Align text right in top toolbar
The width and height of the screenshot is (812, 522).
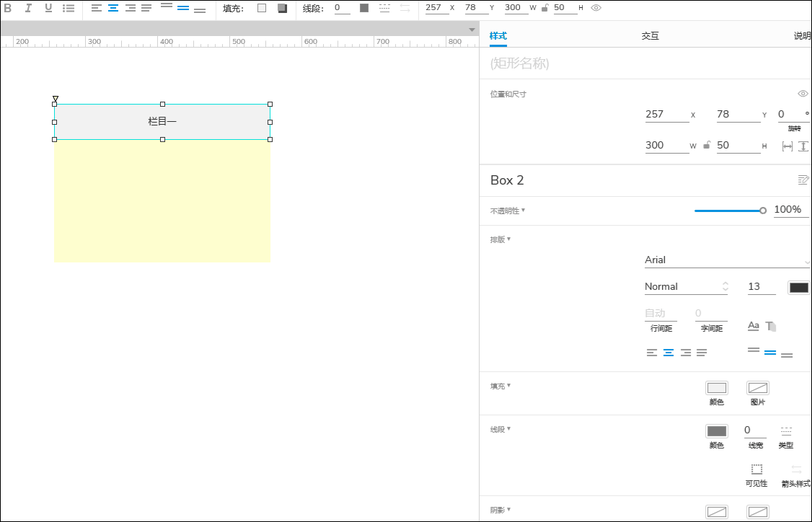click(x=130, y=8)
